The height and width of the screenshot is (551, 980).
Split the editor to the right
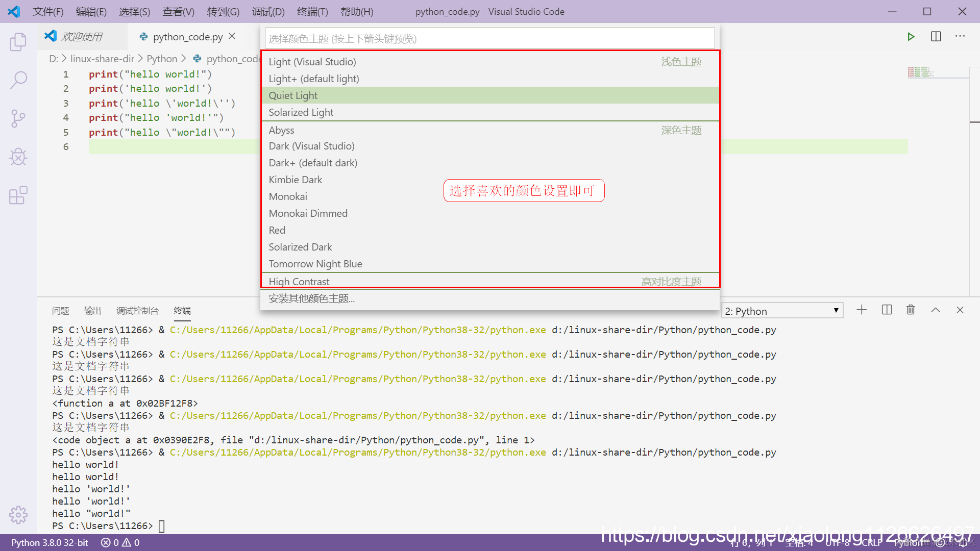tap(936, 37)
